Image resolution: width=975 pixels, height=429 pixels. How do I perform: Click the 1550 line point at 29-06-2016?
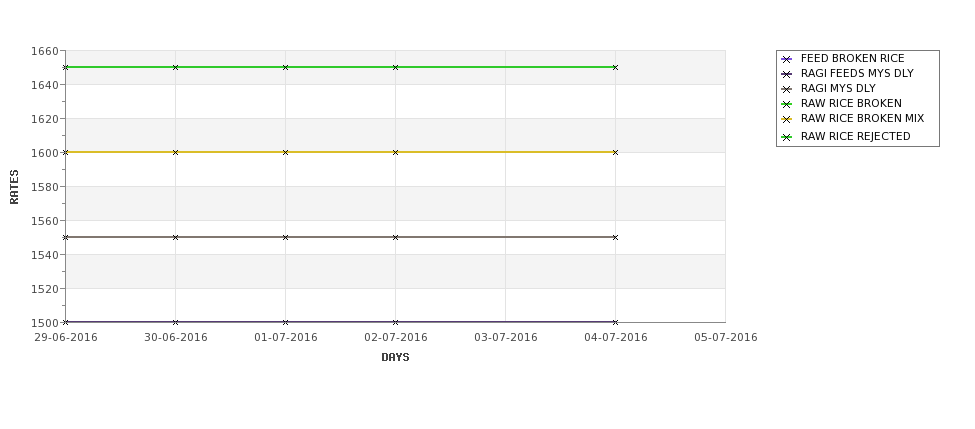click(65, 238)
